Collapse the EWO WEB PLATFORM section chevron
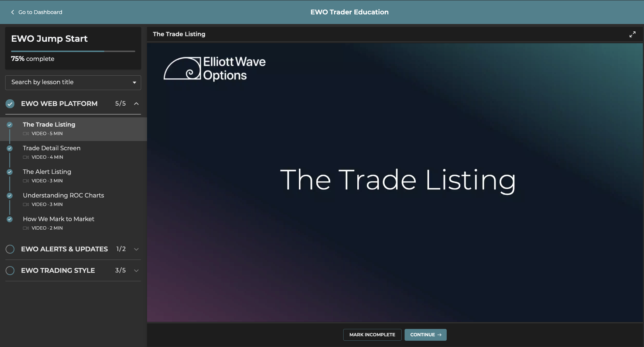The image size is (644, 347). tap(136, 104)
